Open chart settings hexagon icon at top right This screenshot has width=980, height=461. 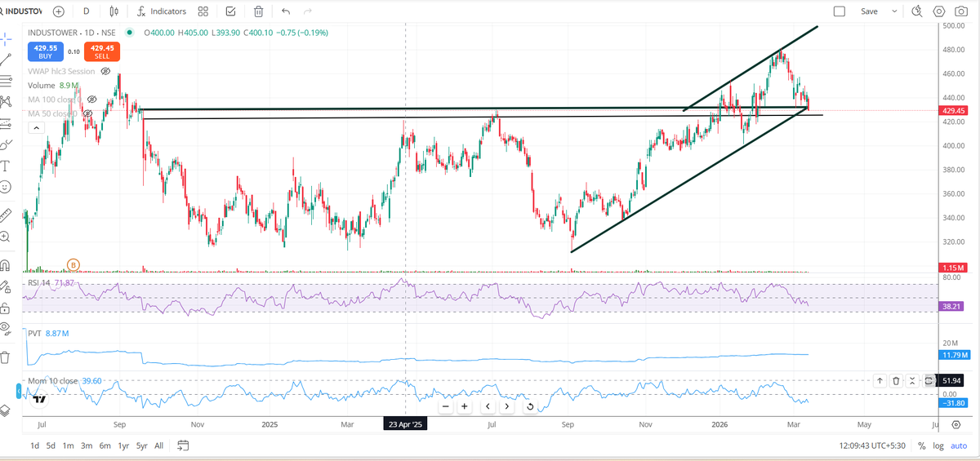(x=938, y=11)
